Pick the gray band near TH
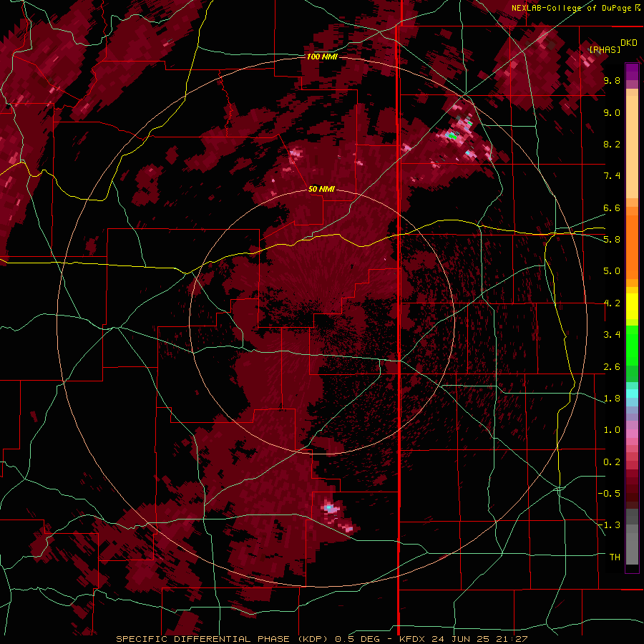644x644 pixels. click(x=632, y=546)
